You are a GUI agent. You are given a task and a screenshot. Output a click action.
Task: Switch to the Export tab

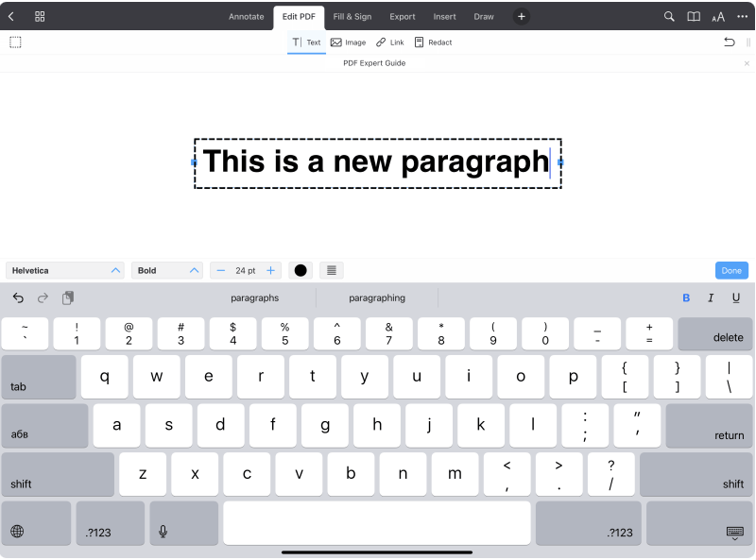coord(403,17)
